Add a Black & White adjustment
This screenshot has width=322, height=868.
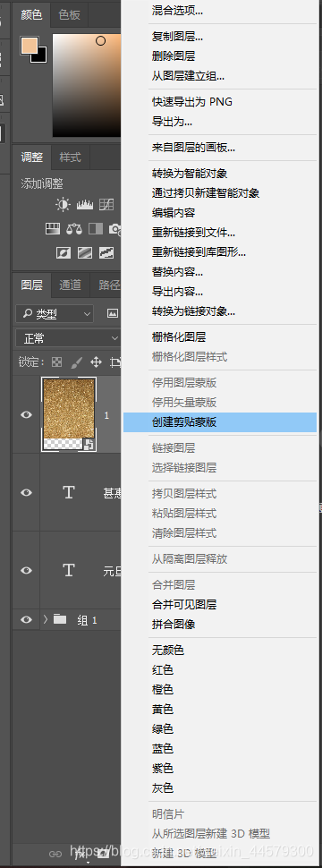click(x=96, y=228)
